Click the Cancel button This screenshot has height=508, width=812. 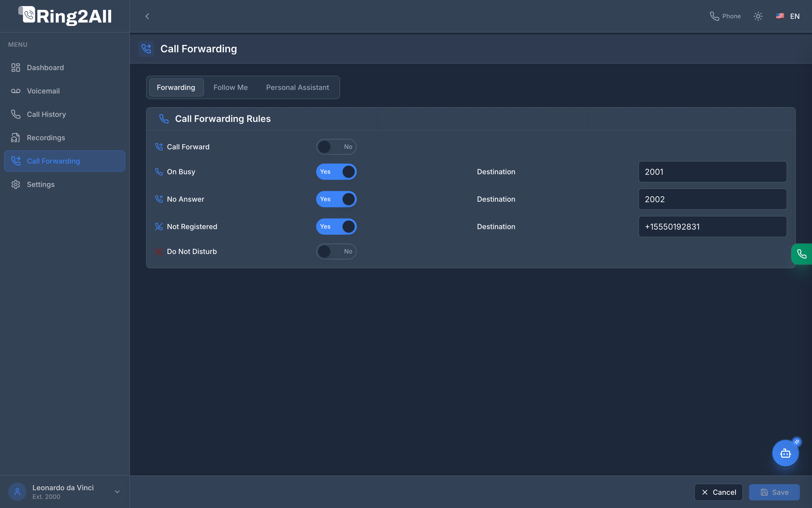718,492
